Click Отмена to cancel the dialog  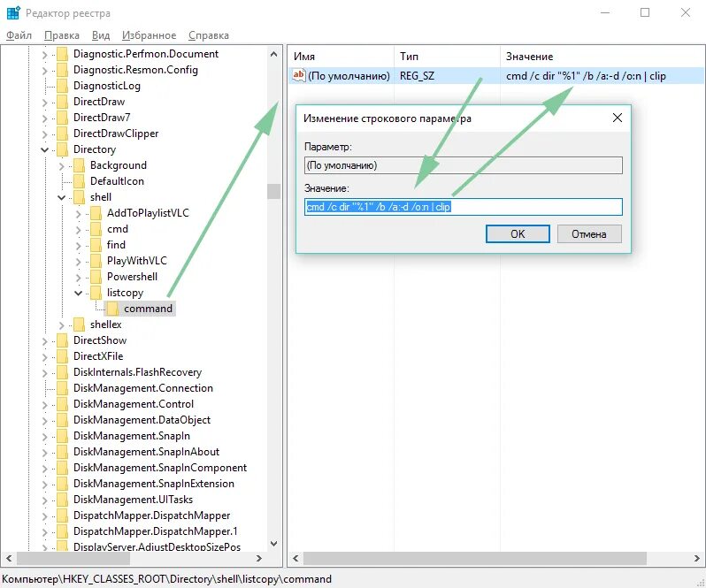[x=589, y=234]
